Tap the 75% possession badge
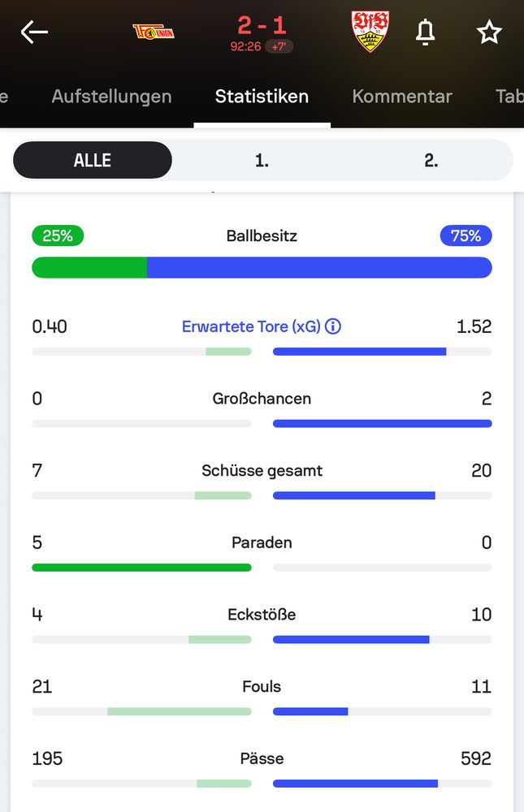 [466, 235]
